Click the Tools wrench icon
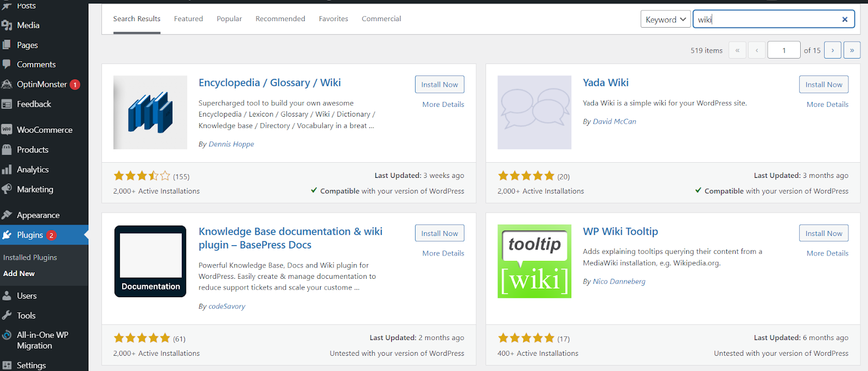Viewport: 868px width, 371px height. point(7,315)
